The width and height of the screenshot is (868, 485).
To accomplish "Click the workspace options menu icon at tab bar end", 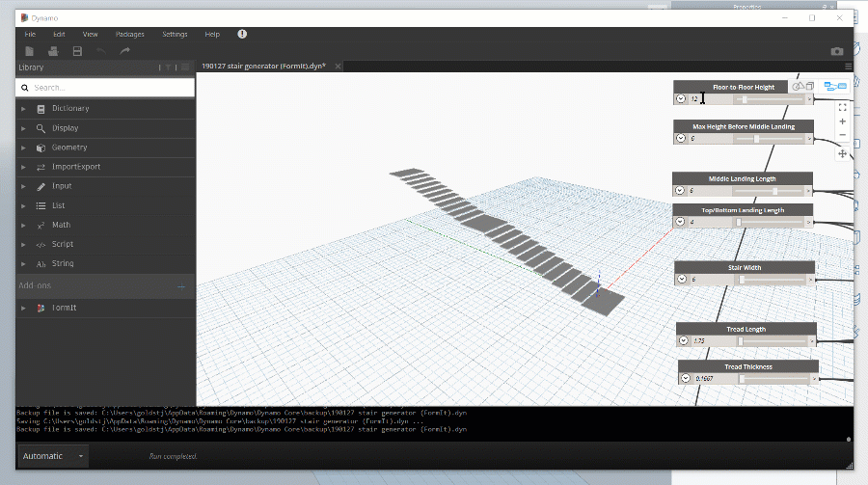I will click(x=848, y=67).
